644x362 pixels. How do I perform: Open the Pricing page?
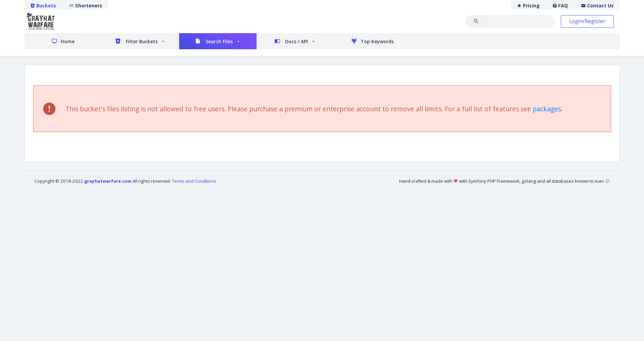[x=528, y=5]
